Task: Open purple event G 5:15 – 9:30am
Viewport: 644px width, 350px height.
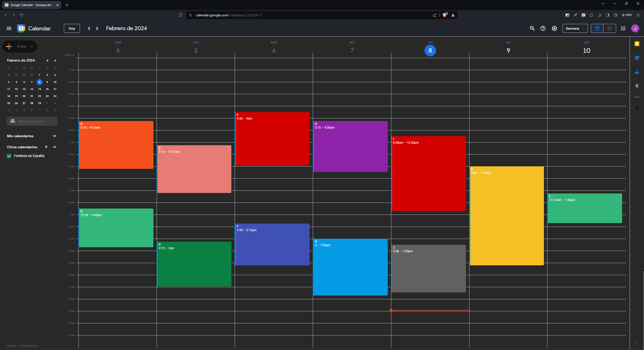Action: (x=350, y=146)
